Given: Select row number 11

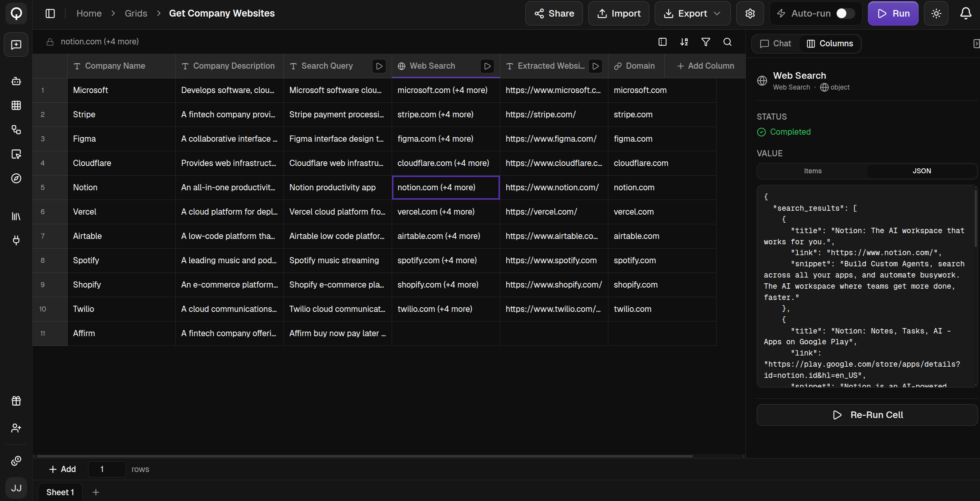Looking at the screenshot, I should [x=50, y=333].
